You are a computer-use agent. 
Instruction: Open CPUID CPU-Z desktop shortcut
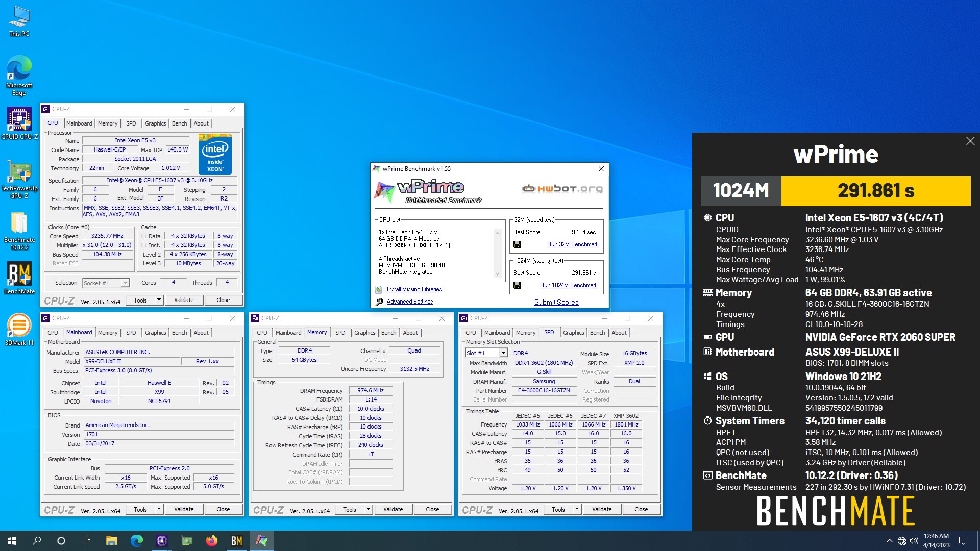click(x=19, y=123)
